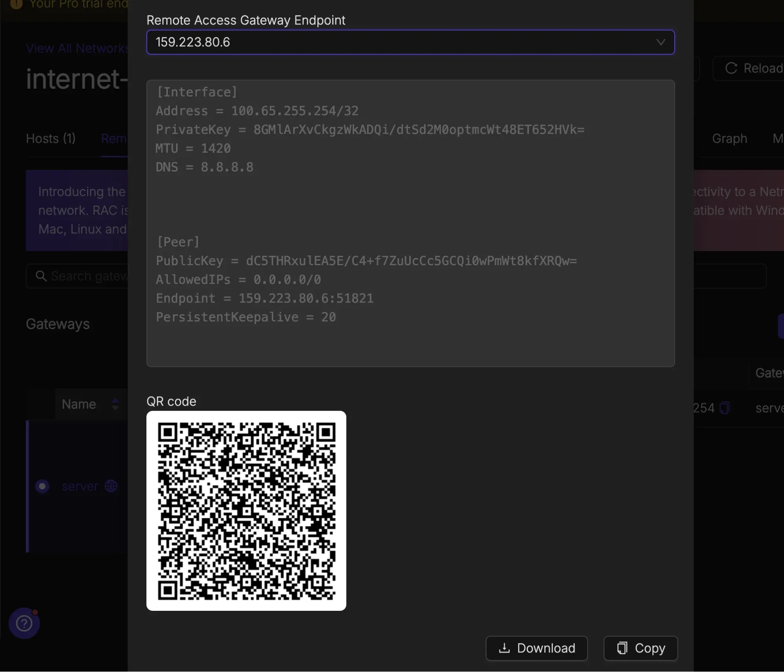The height and width of the screenshot is (672, 784).
Task: Open the Remote Access Gateway Endpoint dropdown
Action: (410, 42)
